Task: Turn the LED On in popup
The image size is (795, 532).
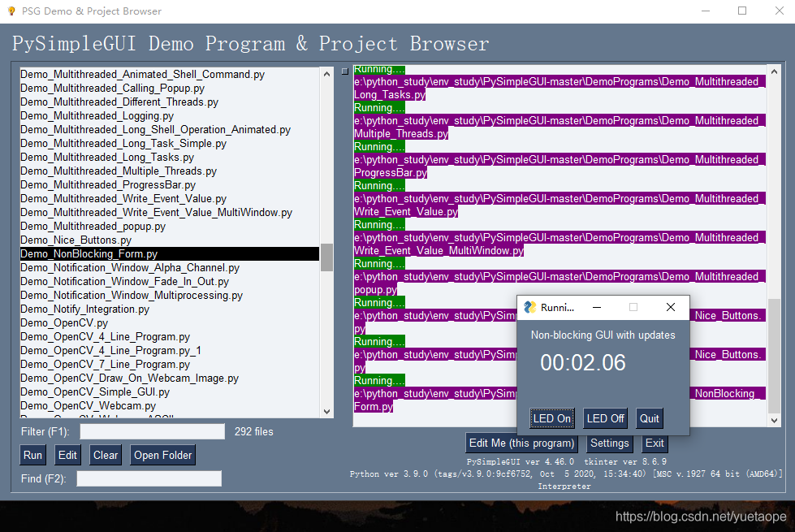Action: point(552,418)
